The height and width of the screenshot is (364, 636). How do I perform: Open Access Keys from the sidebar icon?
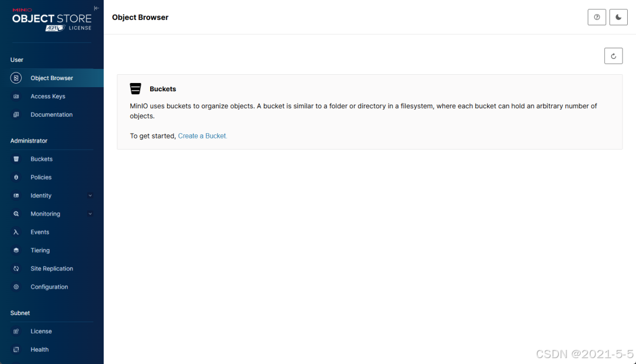point(15,96)
